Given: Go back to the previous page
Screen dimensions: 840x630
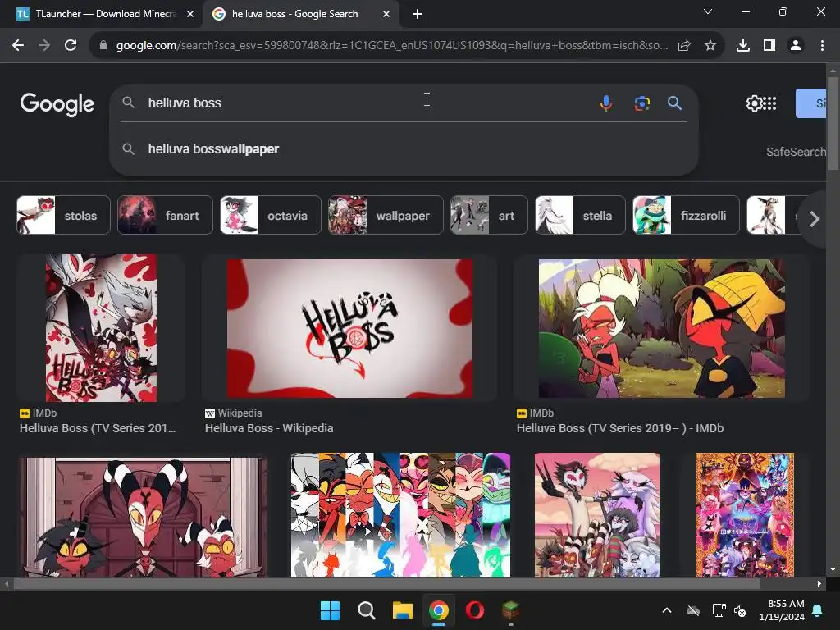Looking at the screenshot, I should [18, 46].
